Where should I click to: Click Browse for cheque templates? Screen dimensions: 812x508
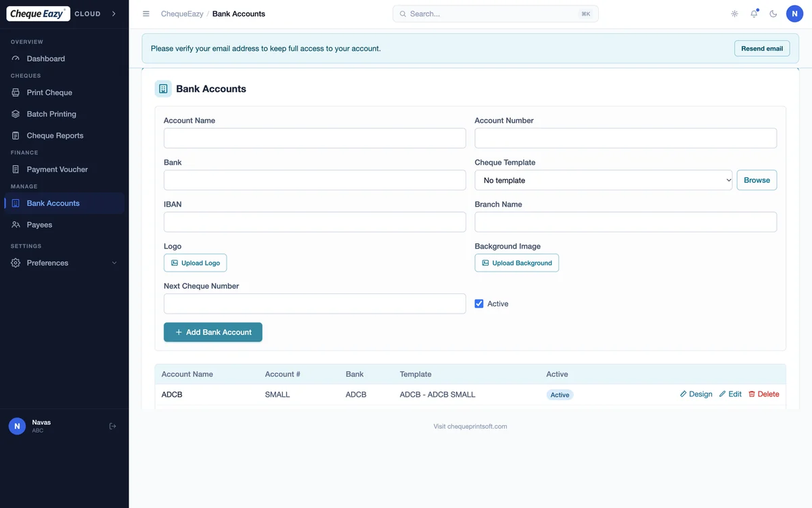757,180
